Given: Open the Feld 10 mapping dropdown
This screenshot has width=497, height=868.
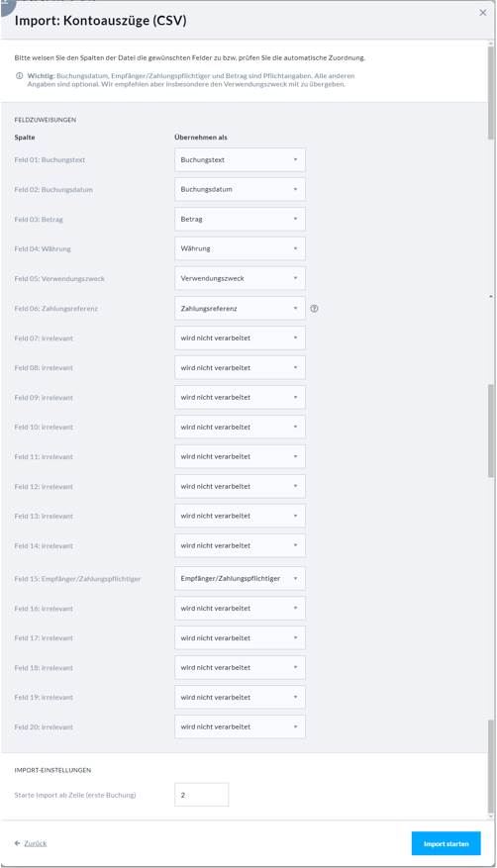Looking at the screenshot, I should (240, 427).
